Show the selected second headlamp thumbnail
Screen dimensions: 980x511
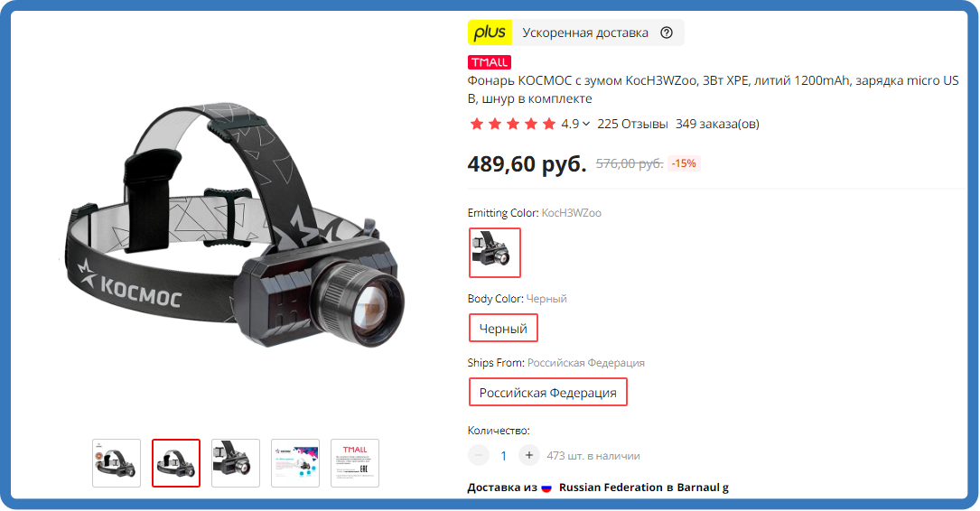[x=175, y=463]
